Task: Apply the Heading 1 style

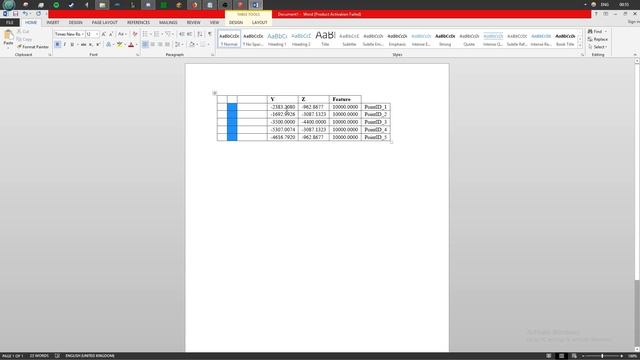Action: coord(277,39)
